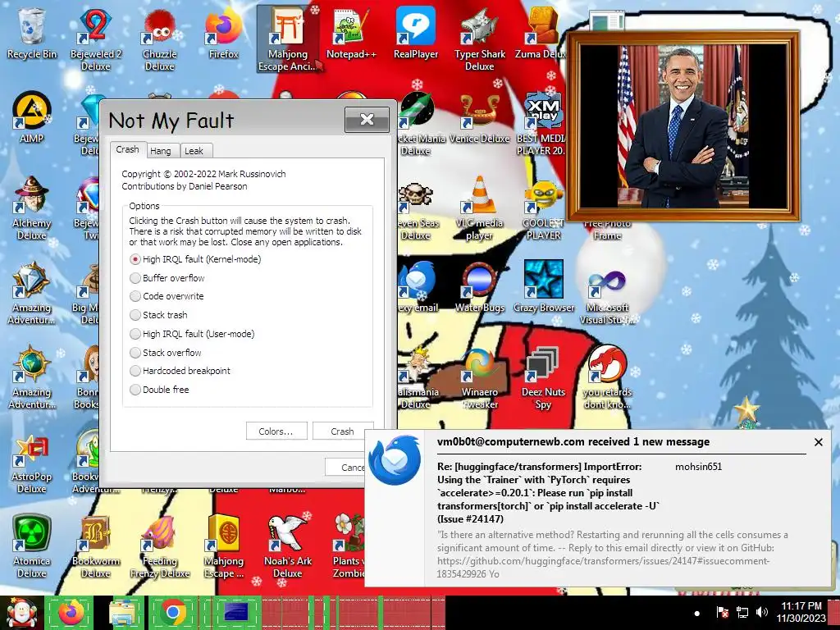Image resolution: width=840 pixels, height=630 pixels.
Task: Click the Thunderbird logo in the notification
Action: [x=395, y=459]
